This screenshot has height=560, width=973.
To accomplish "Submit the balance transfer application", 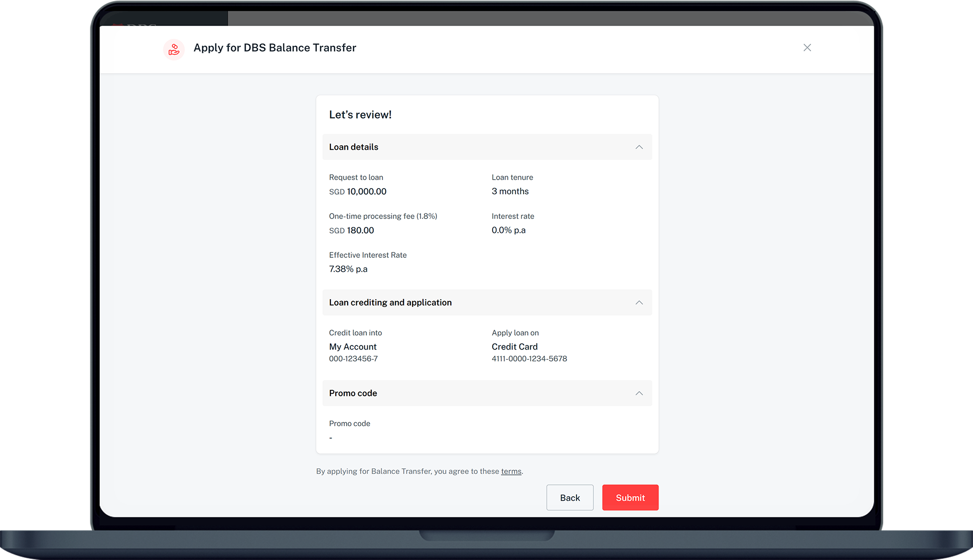I will [630, 498].
